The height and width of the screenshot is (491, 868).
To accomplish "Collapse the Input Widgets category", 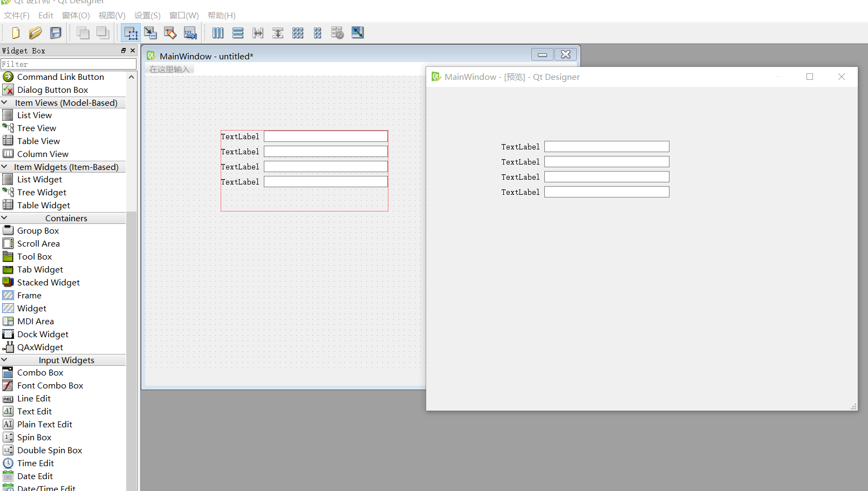I will [x=63, y=360].
